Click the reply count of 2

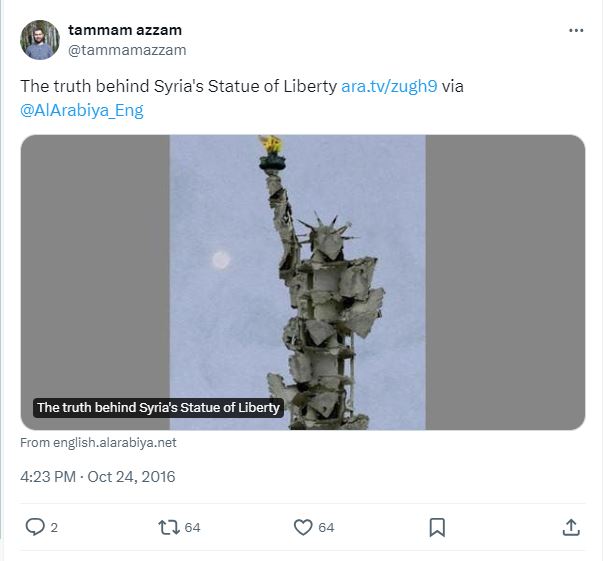(x=54, y=527)
